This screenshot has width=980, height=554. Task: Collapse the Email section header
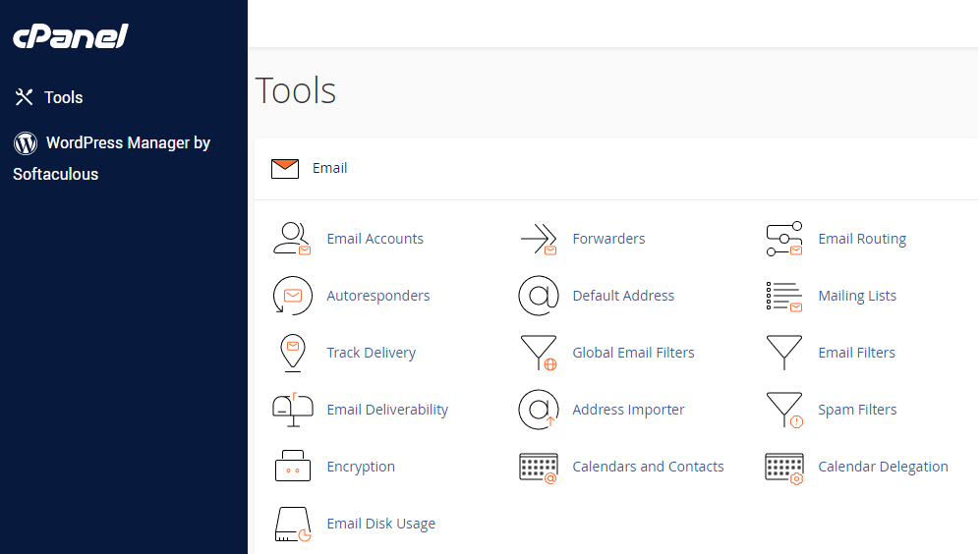pyautogui.click(x=329, y=168)
